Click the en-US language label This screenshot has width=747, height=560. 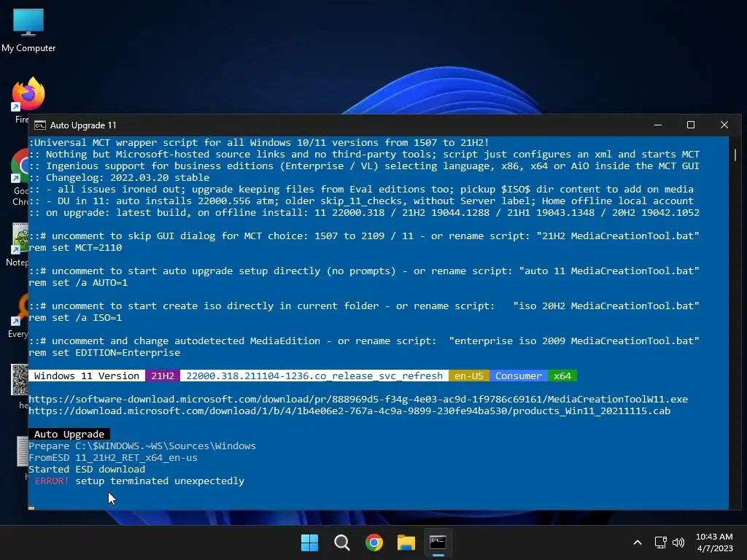469,376
